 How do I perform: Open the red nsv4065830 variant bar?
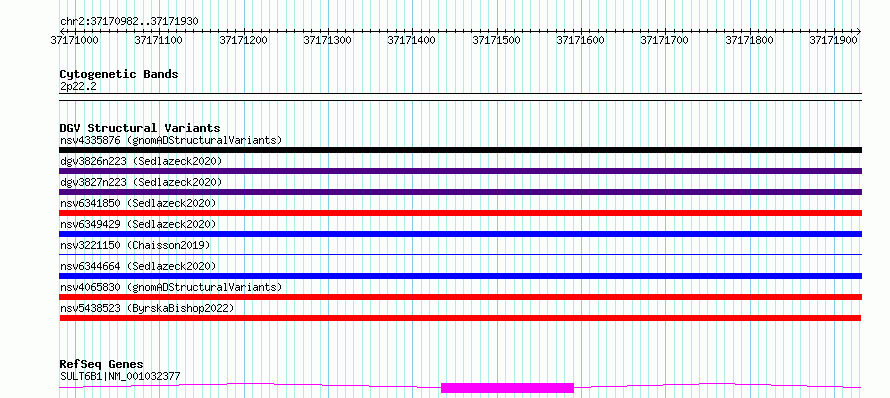tap(460, 297)
